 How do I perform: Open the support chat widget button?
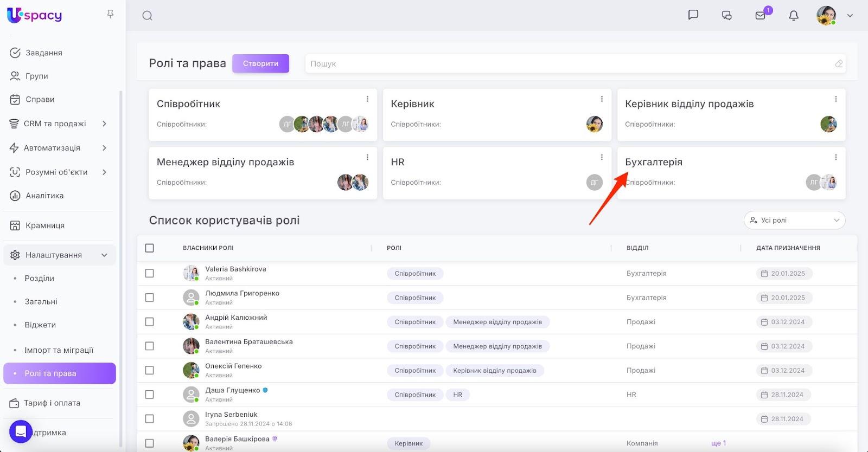(21, 432)
